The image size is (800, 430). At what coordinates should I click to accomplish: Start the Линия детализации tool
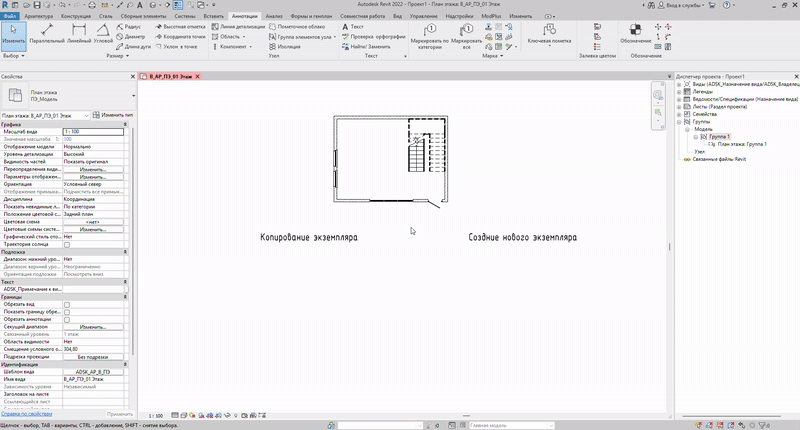tap(238, 27)
